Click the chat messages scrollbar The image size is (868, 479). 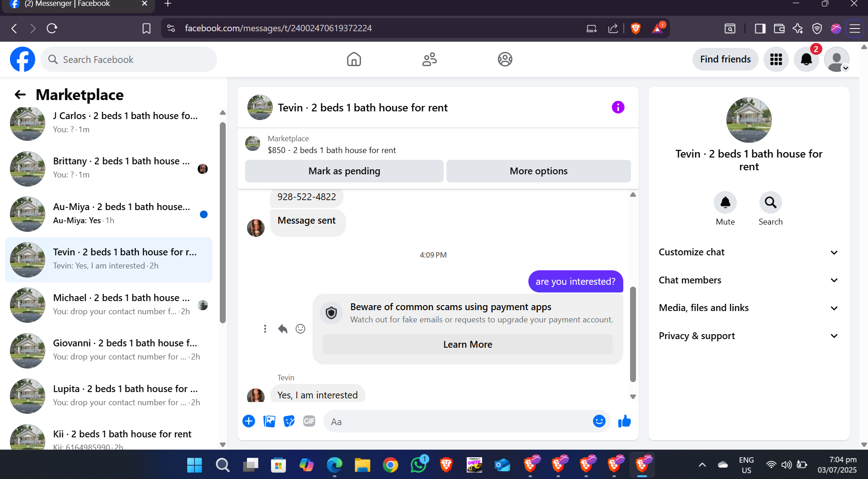point(633,334)
